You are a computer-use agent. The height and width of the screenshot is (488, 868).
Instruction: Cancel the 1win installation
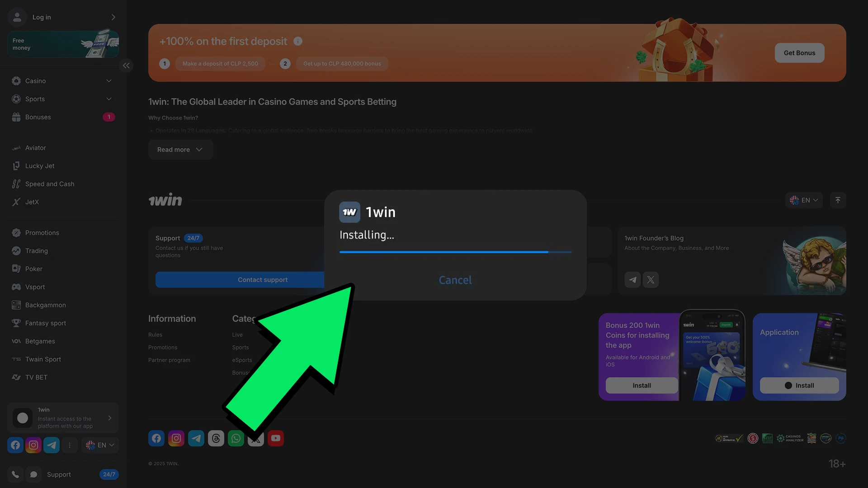[x=455, y=280]
